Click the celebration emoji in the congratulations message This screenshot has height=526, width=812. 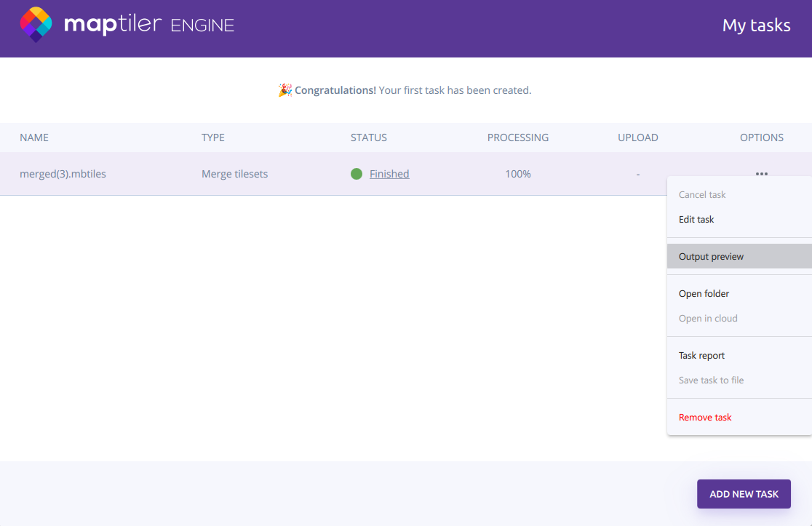[x=284, y=89]
